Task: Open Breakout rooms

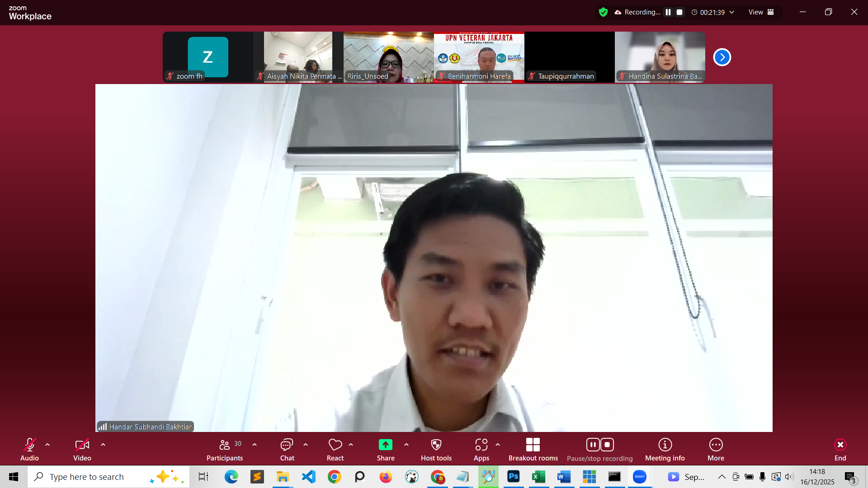Action: 533,450
